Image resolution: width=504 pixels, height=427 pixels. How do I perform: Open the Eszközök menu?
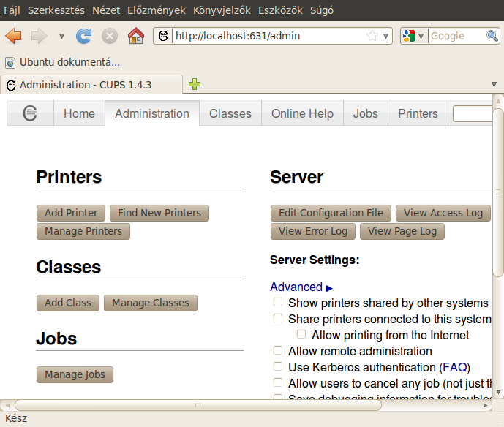pyautogui.click(x=280, y=10)
